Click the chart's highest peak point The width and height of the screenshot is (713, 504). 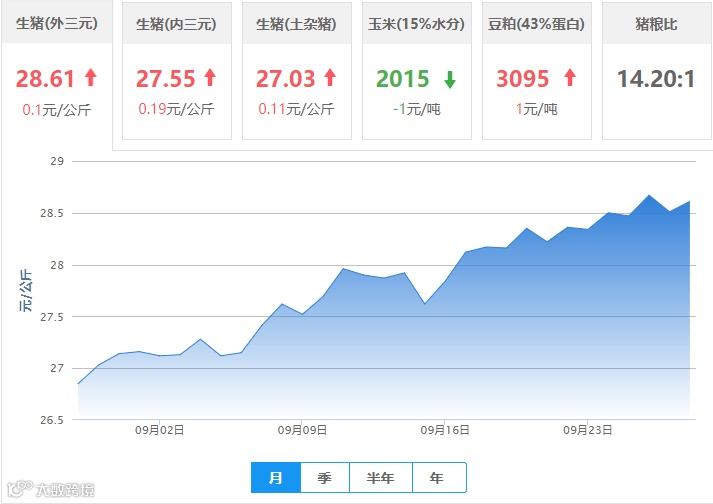(649, 195)
